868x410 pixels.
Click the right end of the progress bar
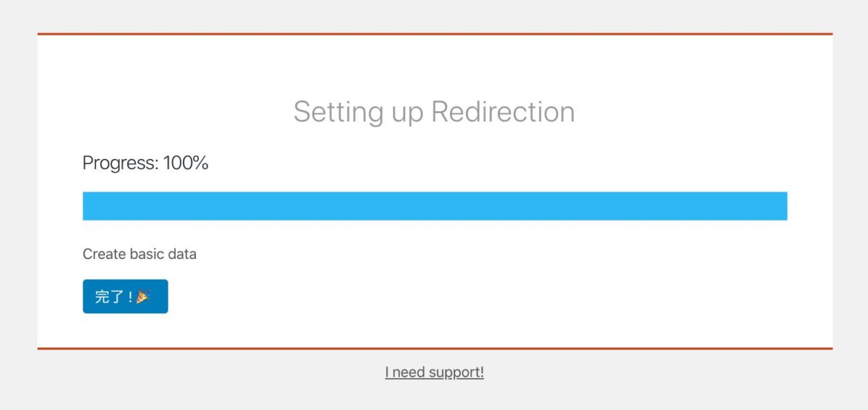(x=780, y=206)
